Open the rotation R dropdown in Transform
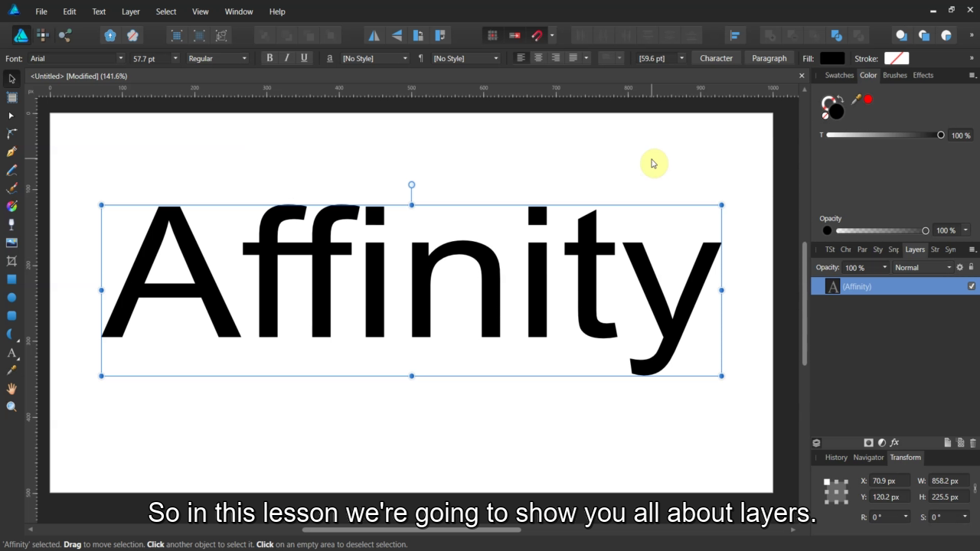The height and width of the screenshot is (551, 980). tap(906, 517)
